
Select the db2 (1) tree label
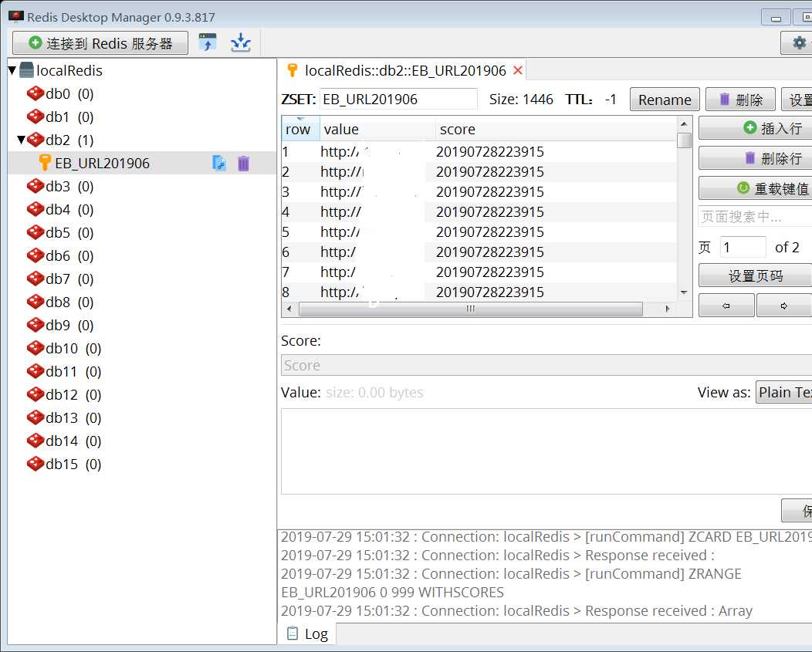[69, 140]
